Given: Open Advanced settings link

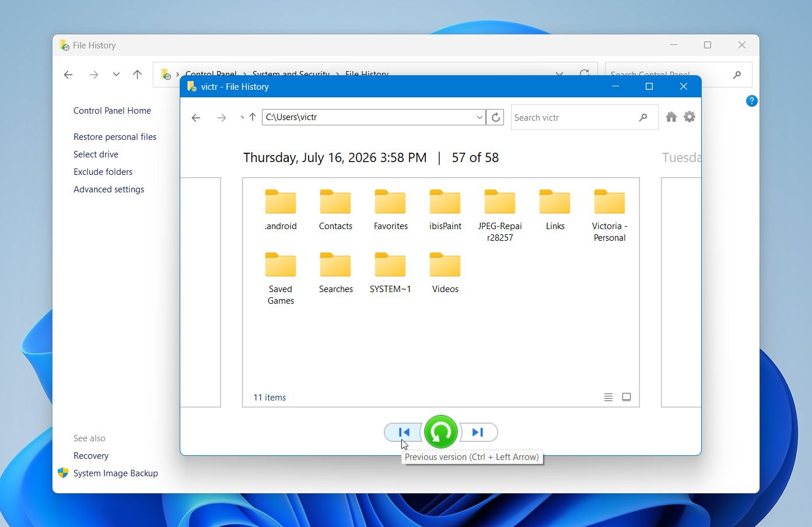Looking at the screenshot, I should coord(108,189).
